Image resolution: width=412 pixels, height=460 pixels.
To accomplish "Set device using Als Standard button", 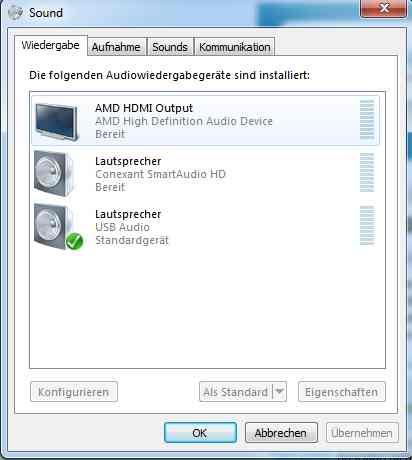I will click(236, 392).
